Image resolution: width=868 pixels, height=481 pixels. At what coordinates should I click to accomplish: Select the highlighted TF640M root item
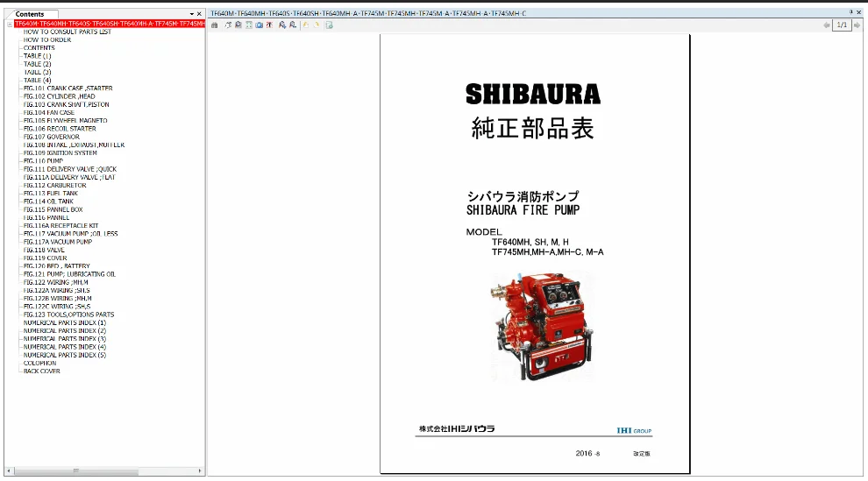point(110,24)
